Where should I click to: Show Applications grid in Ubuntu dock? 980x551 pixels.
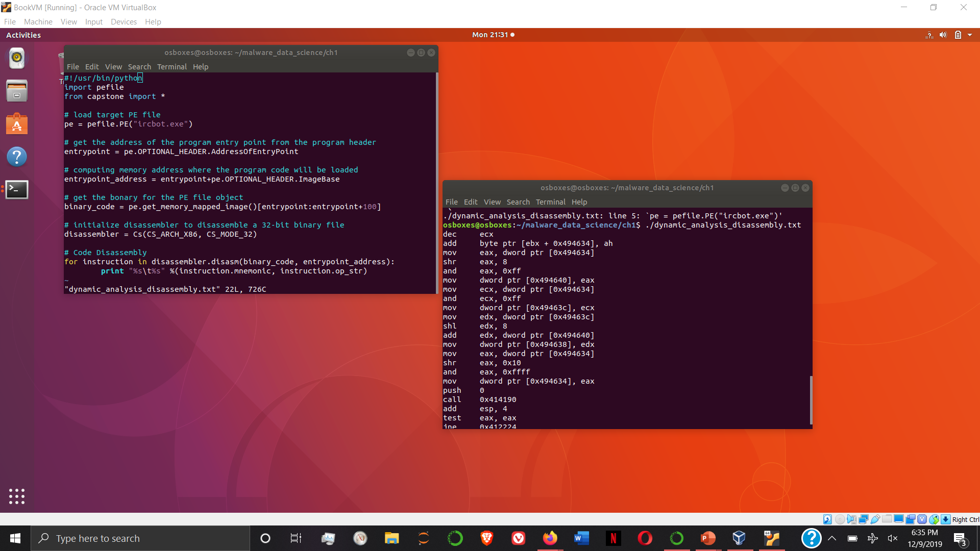pyautogui.click(x=17, y=496)
